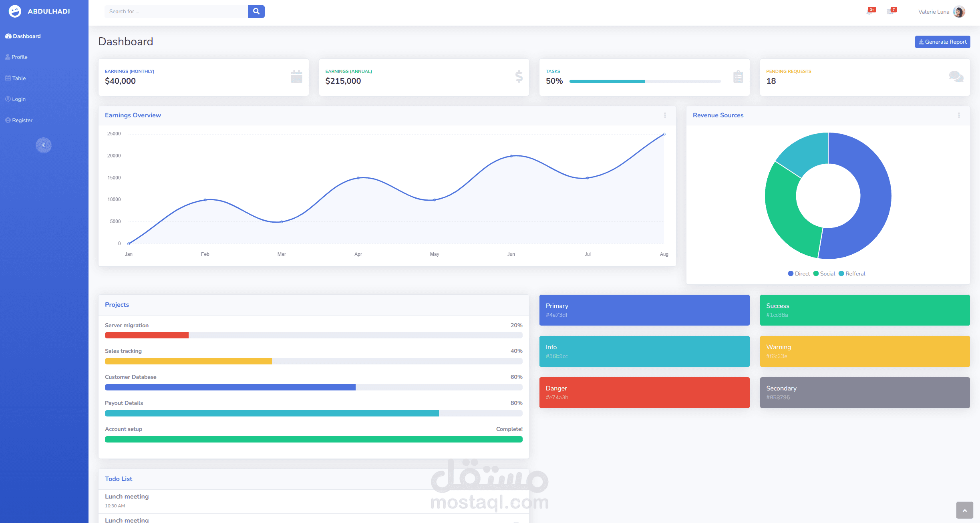Click the search magnifier button
Image resolution: width=980 pixels, height=523 pixels.
pyautogui.click(x=256, y=12)
